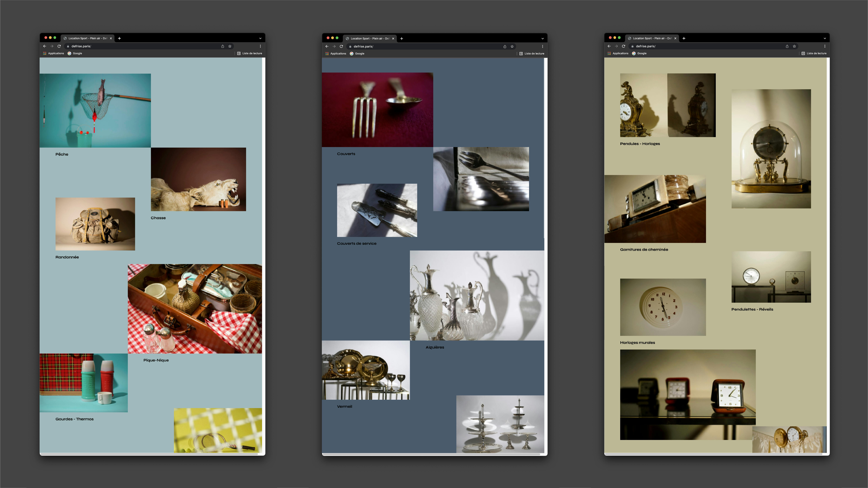
Task: Open the Vermeil category label
Action: click(345, 406)
